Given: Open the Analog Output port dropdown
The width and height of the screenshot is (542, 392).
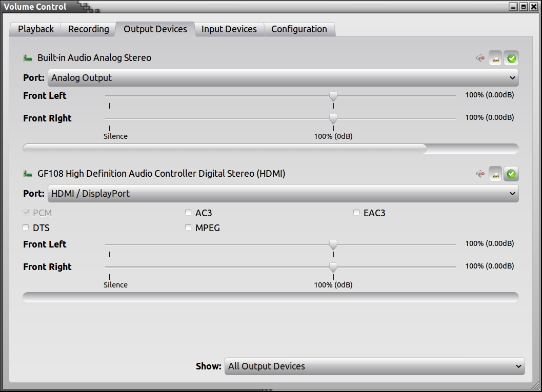Looking at the screenshot, I should coord(283,78).
